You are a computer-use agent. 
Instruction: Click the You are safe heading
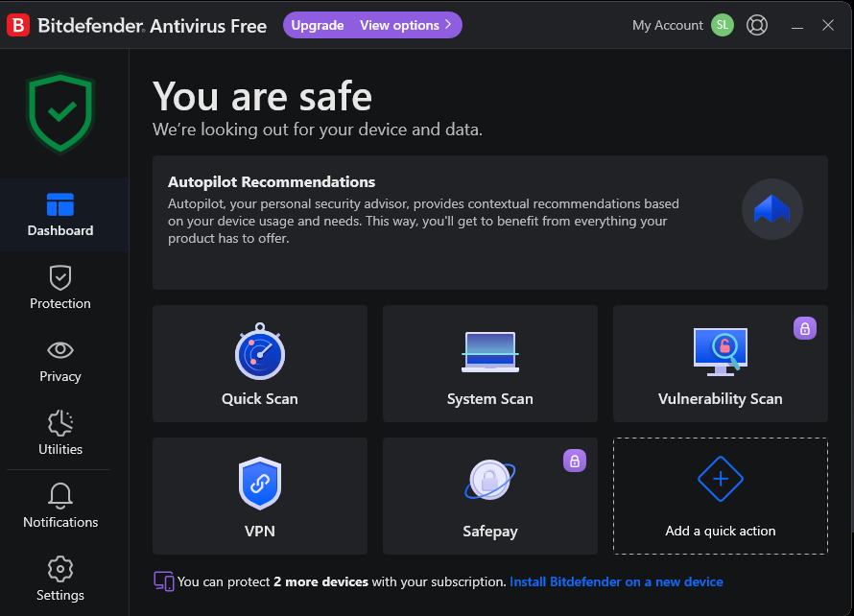[263, 96]
